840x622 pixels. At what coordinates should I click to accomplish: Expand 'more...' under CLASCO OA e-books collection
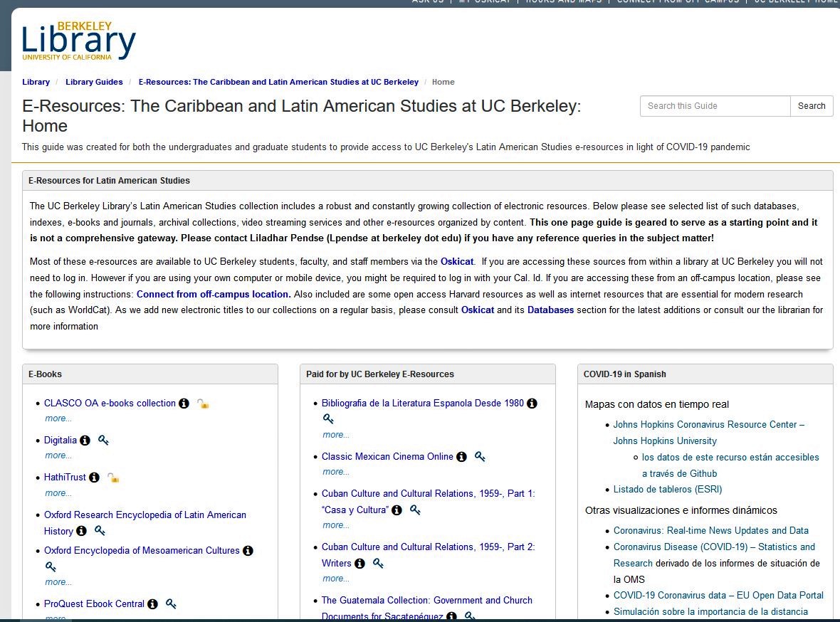tap(58, 418)
